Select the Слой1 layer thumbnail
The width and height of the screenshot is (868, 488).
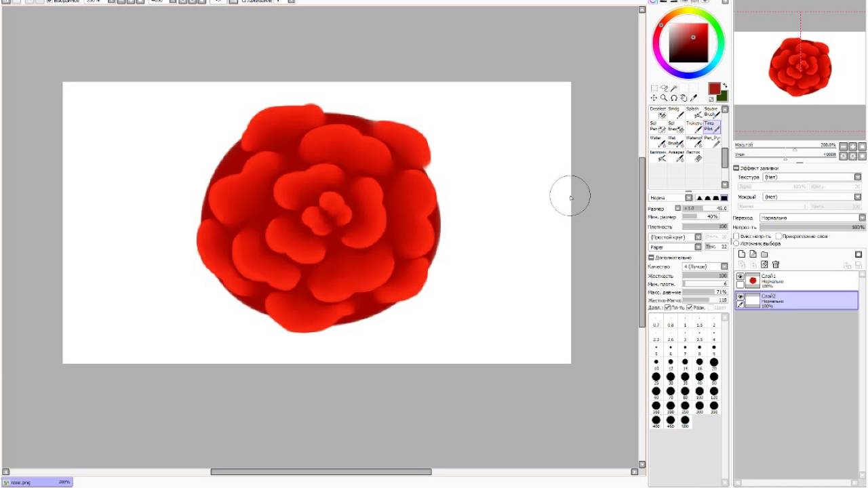pyautogui.click(x=753, y=281)
